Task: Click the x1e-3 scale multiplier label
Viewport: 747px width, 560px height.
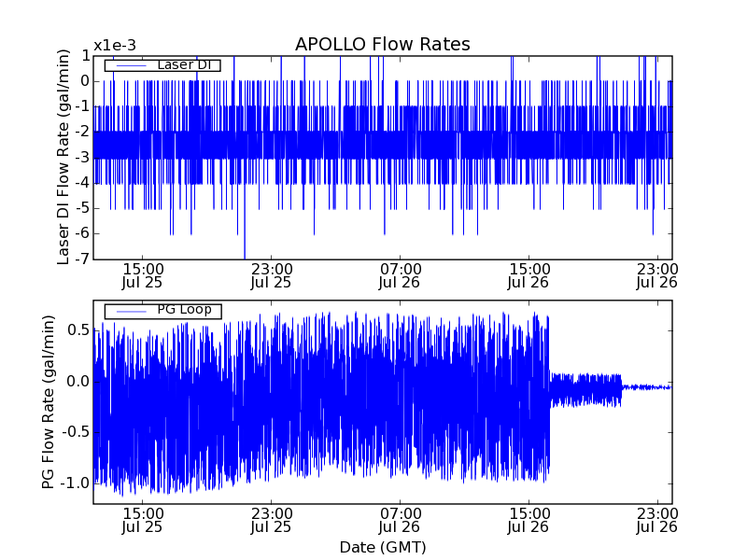Action: [114, 46]
